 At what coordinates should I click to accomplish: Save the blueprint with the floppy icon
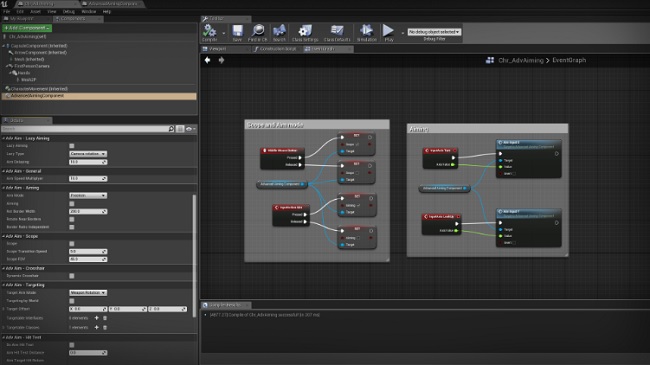point(238,32)
